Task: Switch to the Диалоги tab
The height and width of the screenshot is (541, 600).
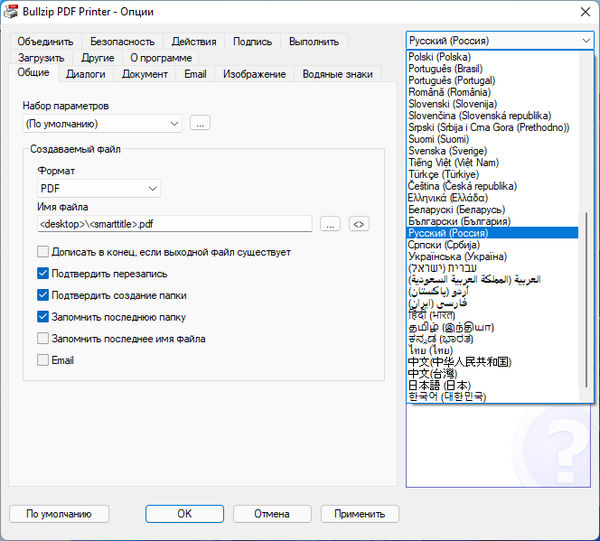Action: pos(86,74)
